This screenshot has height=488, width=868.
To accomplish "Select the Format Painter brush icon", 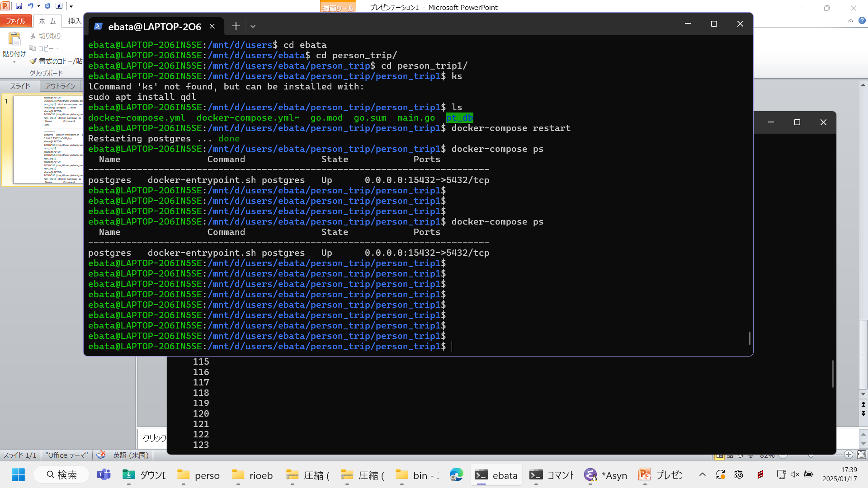I will tap(33, 61).
